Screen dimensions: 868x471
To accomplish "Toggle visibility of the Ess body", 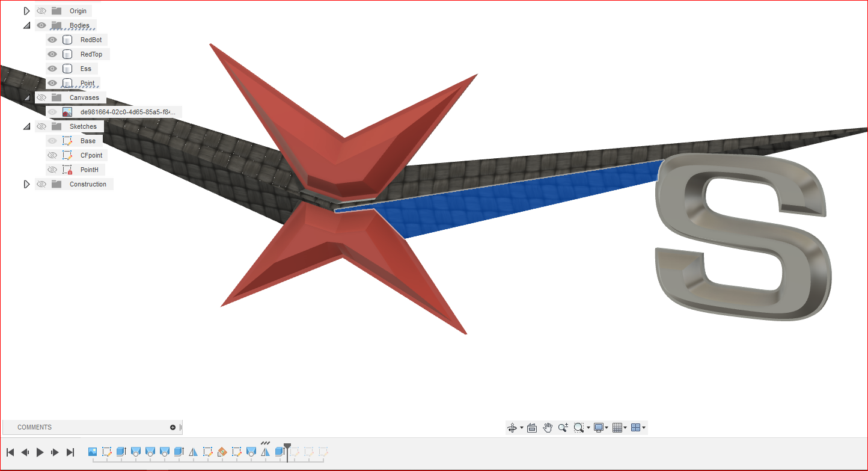I will point(52,69).
